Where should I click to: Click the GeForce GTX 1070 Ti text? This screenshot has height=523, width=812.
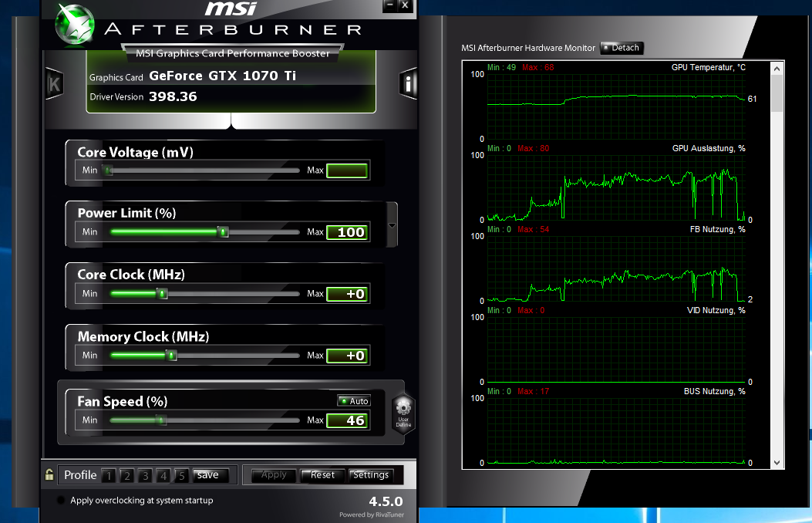pos(222,76)
